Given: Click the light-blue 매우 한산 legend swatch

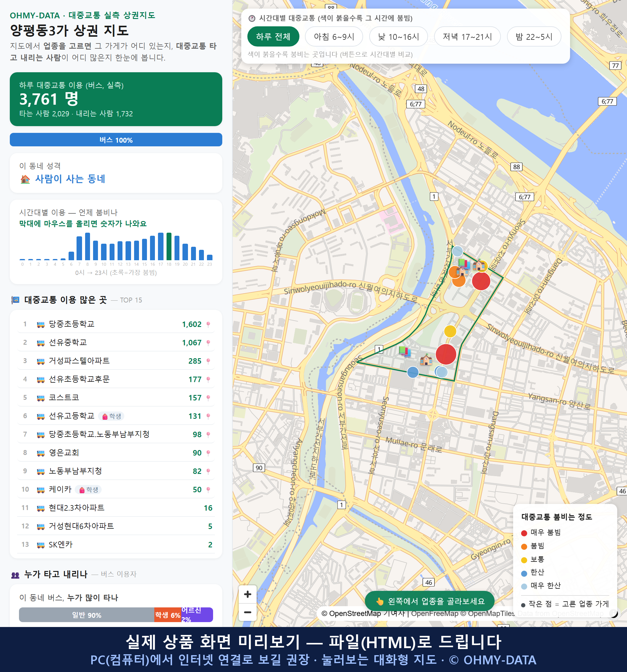Looking at the screenshot, I should (524, 587).
